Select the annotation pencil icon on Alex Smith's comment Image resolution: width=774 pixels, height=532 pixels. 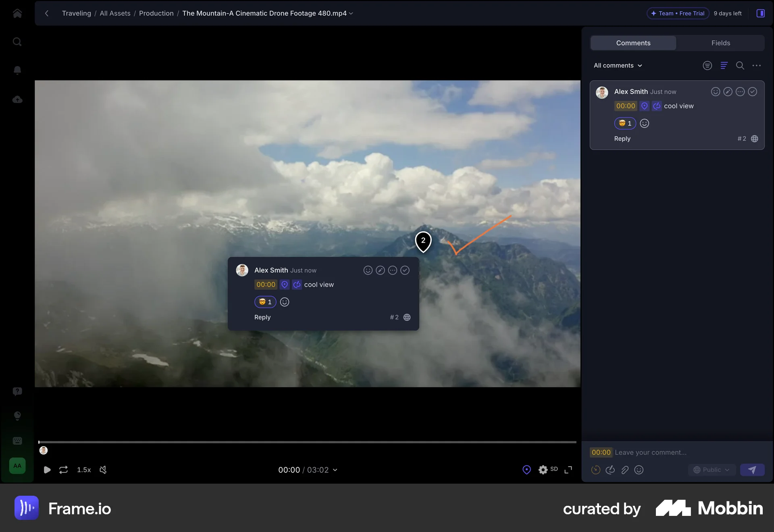(728, 91)
